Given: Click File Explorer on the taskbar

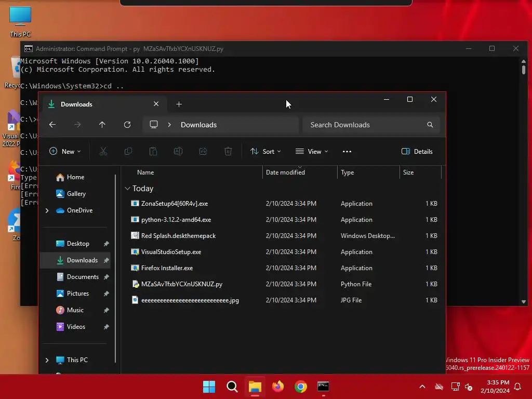Looking at the screenshot, I should (x=255, y=387).
